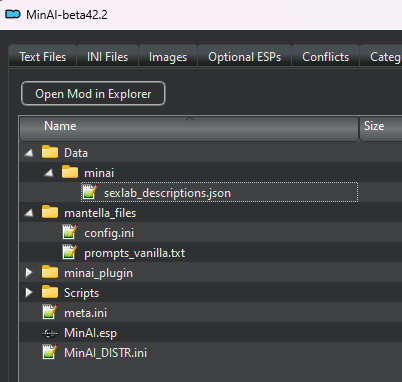Click the minai_plugin folder icon
The width and height of the screenshot is (402, 382).
[x=50, y=272]
